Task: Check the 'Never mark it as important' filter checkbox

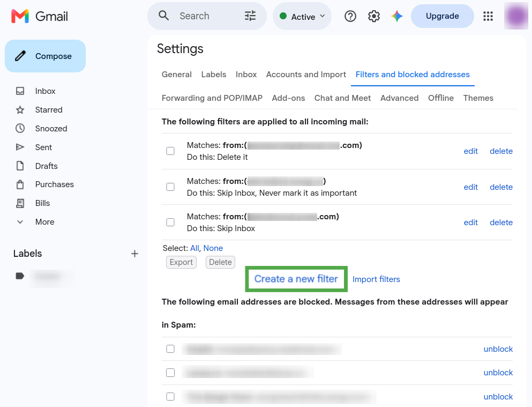Action: [170, 187]
